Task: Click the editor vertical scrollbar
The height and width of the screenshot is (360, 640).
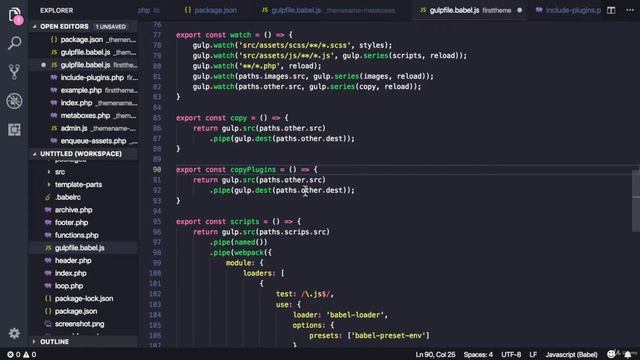Action: [x=636, y=200]
